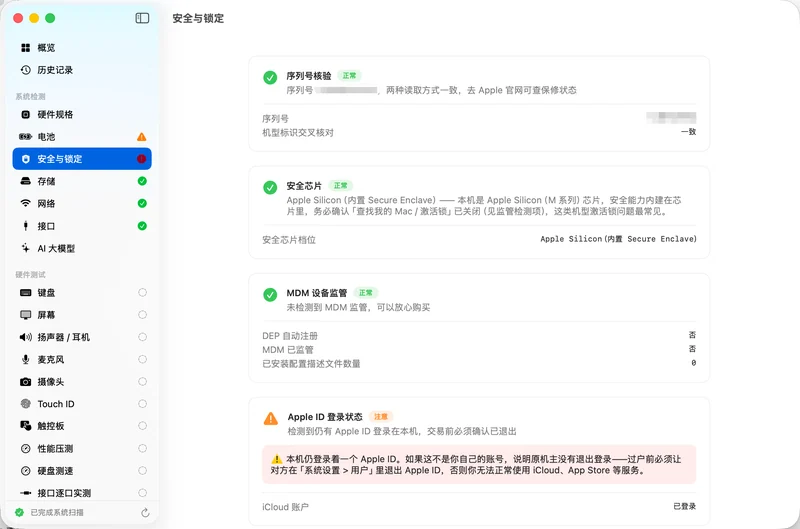
Task: Go to 存储 section
Action: 82,181
